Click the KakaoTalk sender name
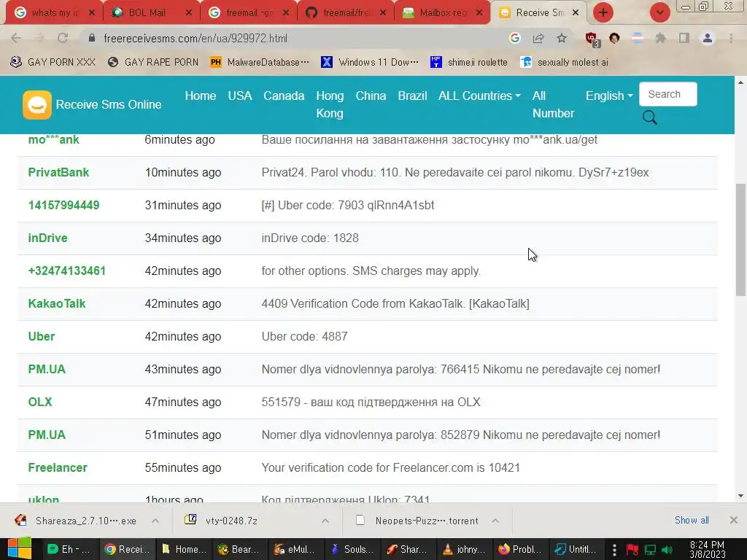 coord(57,304)
